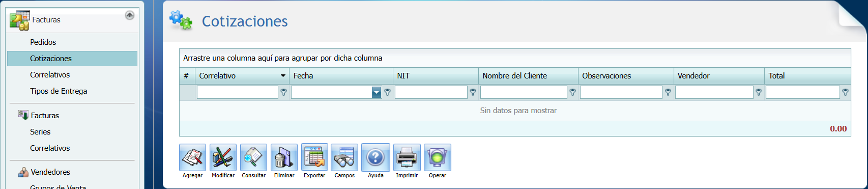Focus the Nombre del Cliente filter field

524,92
